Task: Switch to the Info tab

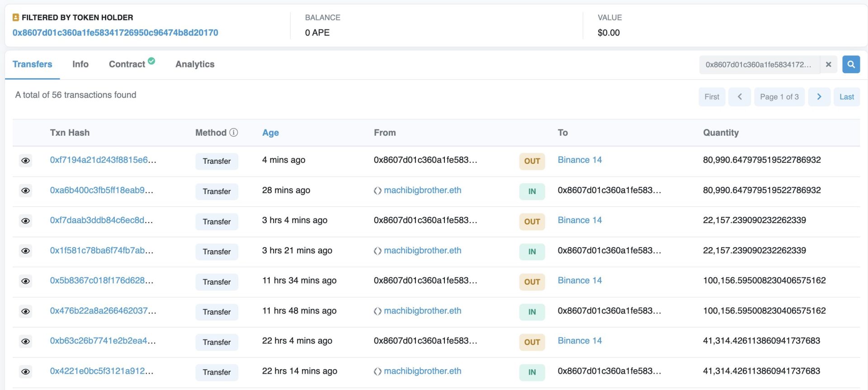Action: tap(80, 64)
